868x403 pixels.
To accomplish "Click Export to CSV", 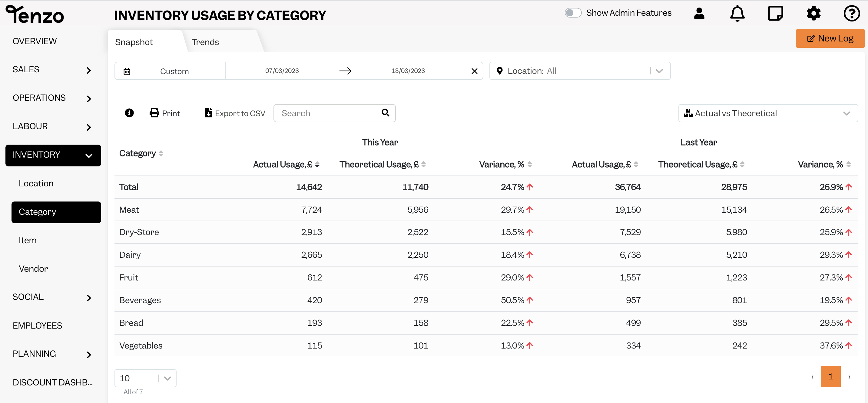I will 235,113.
